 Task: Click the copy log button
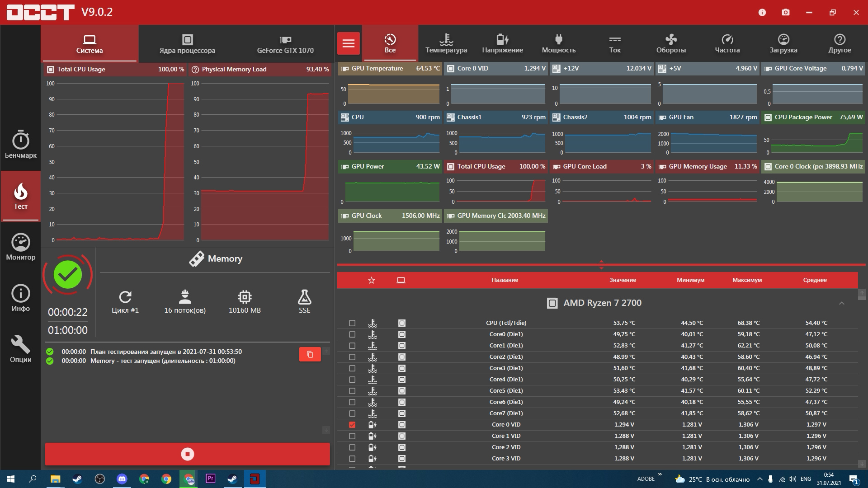coord(310,354)
